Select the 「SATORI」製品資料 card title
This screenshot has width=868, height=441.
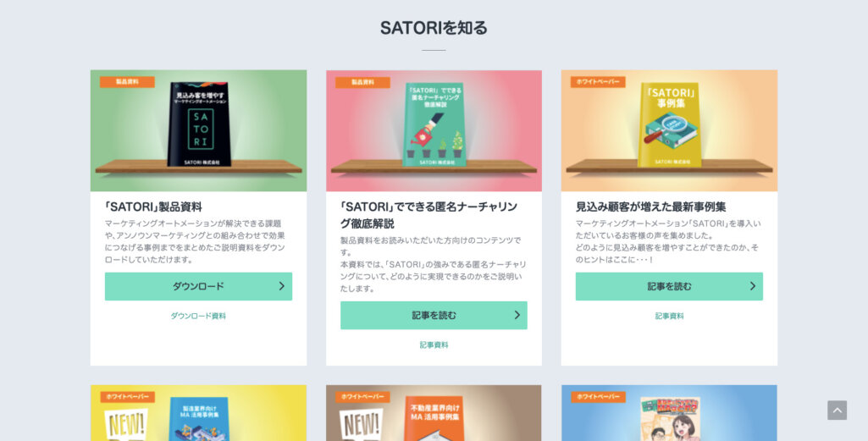[x=153, y=207]
